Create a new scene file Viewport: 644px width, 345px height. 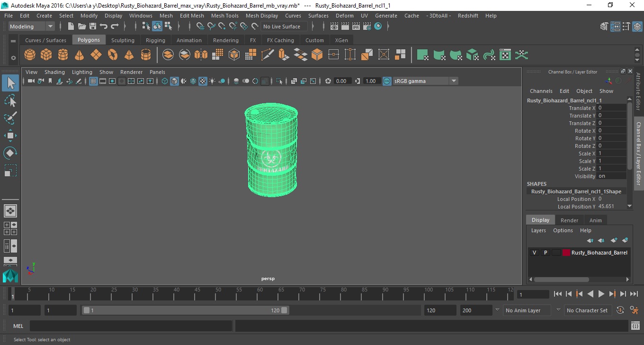(x=71, y=27)
